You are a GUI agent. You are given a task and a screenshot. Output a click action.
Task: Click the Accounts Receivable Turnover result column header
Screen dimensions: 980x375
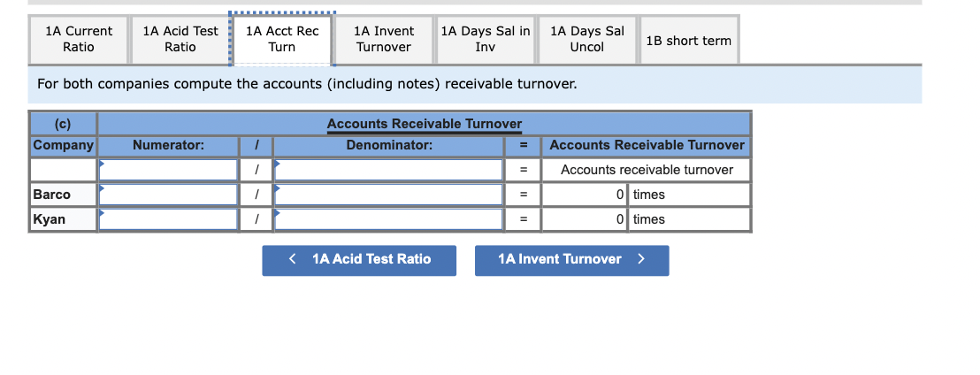pyautogui.click(x=647, y=146)
